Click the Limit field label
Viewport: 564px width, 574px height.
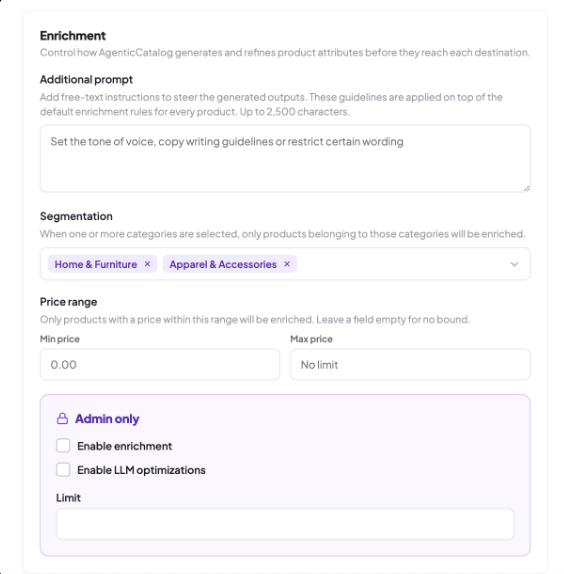click(x=68, y=497)
